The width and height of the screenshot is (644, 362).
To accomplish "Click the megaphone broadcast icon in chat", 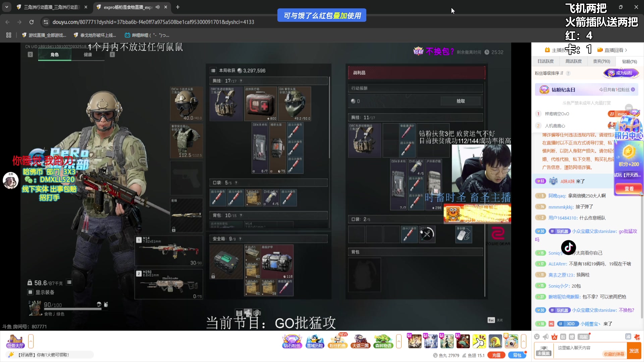I will click(x=546, y=337).
